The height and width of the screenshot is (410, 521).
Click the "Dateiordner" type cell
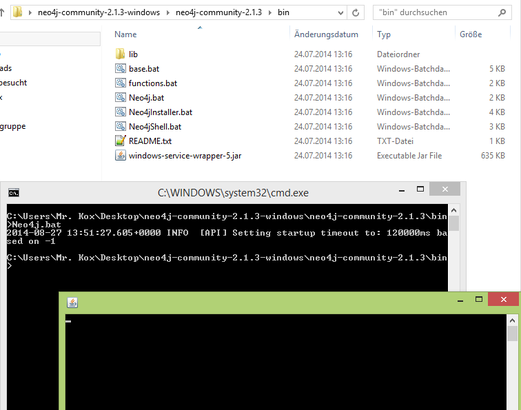[x=398, y=54]
